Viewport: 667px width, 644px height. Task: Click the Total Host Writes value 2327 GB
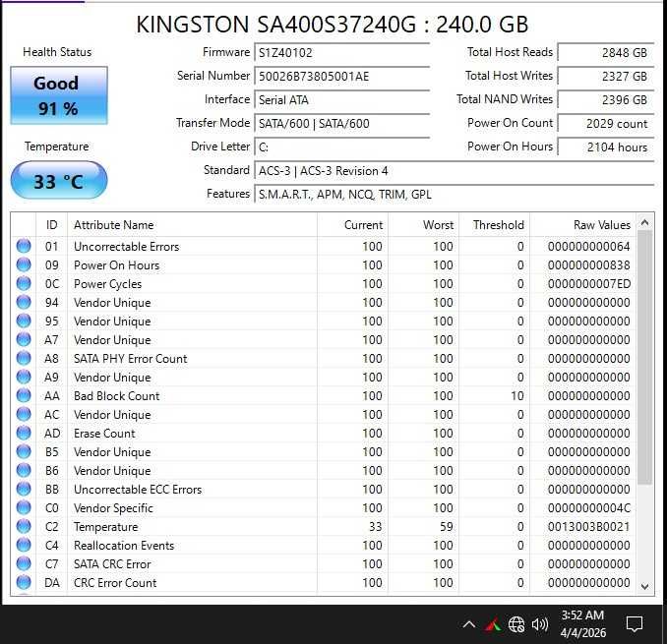coord(606,77)
